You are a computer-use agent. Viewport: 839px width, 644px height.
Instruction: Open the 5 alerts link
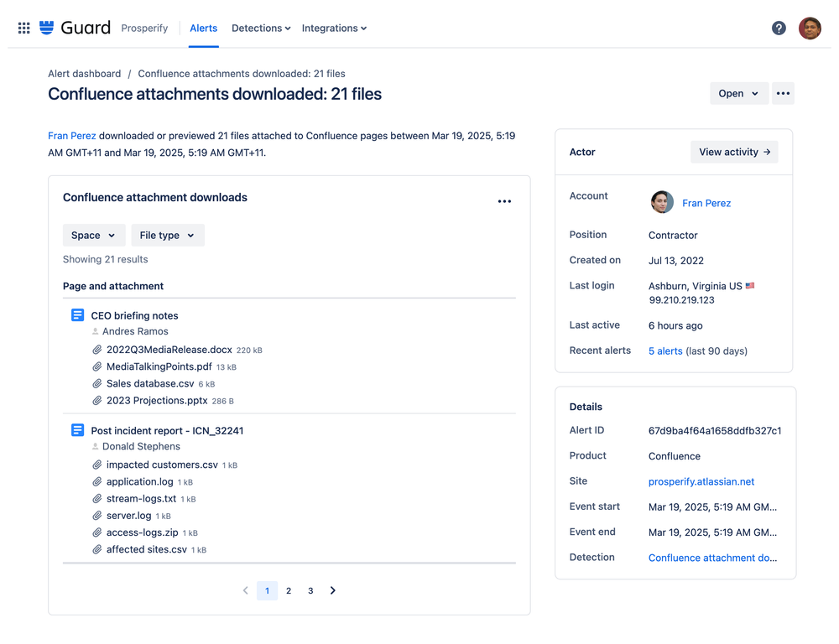665,351
